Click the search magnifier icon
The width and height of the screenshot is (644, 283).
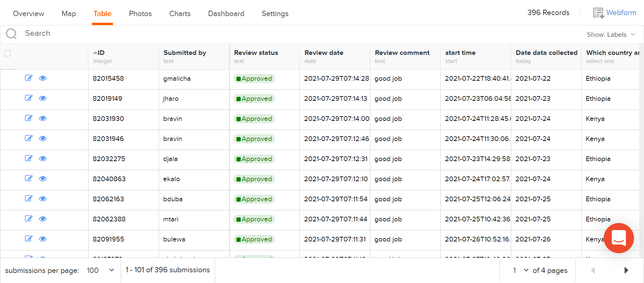[x=11, y=33]
